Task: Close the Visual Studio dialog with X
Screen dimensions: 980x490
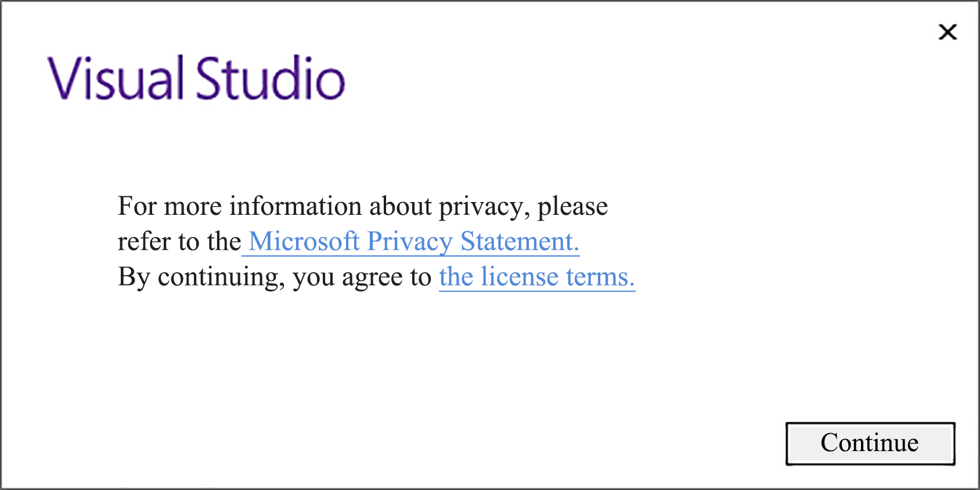Action: [947, 32]
